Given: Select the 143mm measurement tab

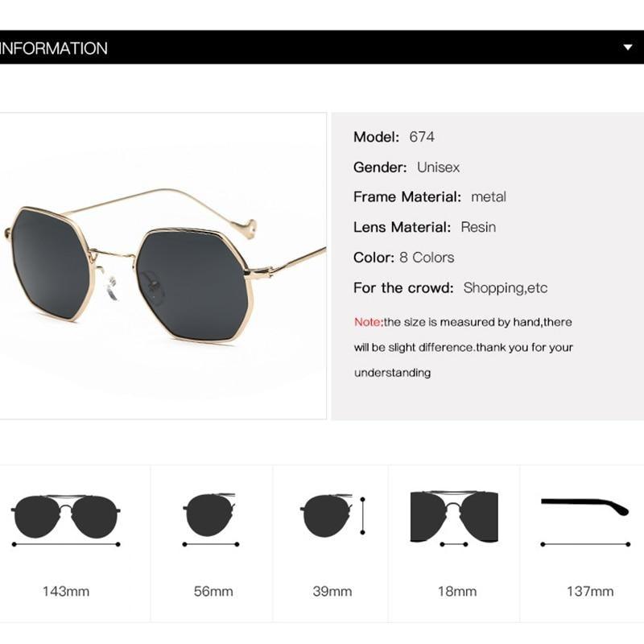Looking at the screenshot, I should point(64,590).
